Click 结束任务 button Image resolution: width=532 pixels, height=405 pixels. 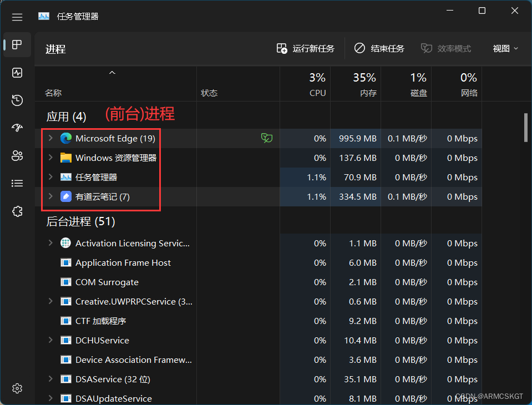(x=379, y=48)
